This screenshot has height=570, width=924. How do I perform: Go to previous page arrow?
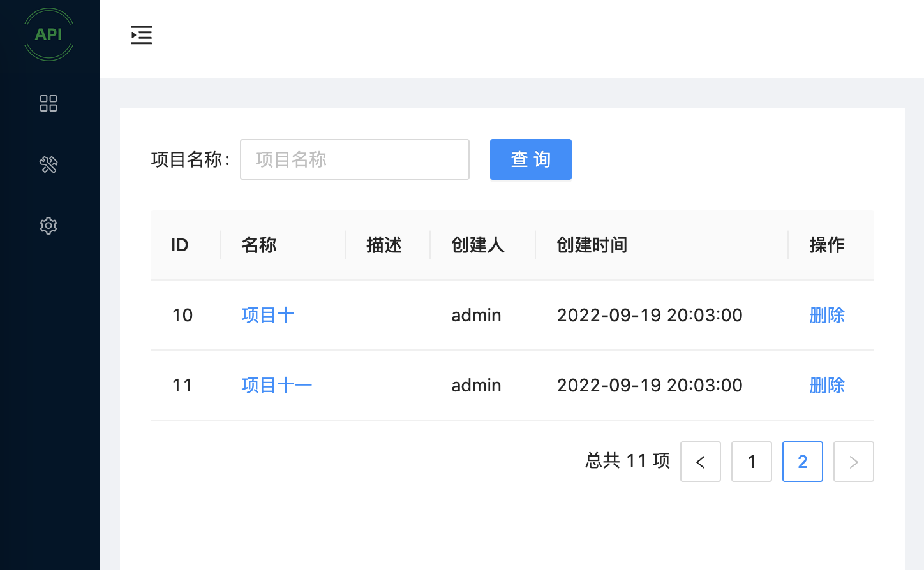pyautogui.click(x=701, y=462)
